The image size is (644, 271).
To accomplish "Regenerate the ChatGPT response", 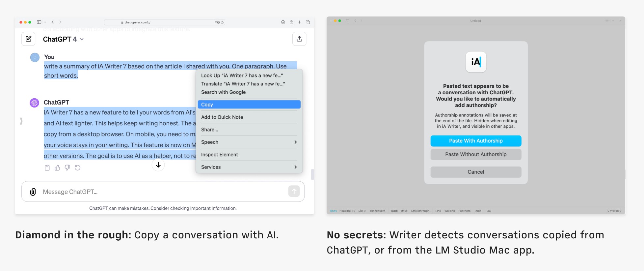I will 78,168.
